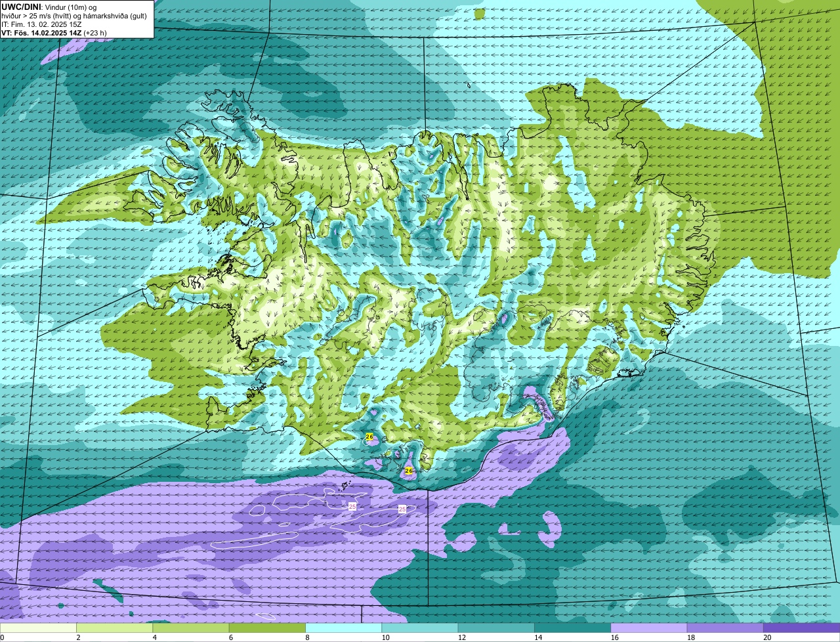Viewport: 840px width, 642px height.
Task: Select the 18–20 m/s medium purple swatch
Action: [725, 628]
